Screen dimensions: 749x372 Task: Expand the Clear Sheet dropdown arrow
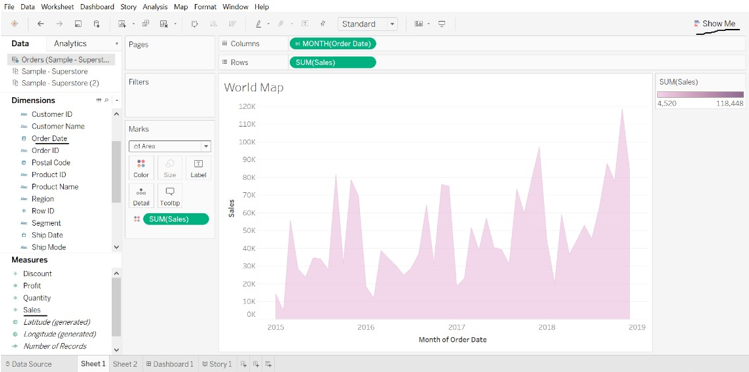176,24
